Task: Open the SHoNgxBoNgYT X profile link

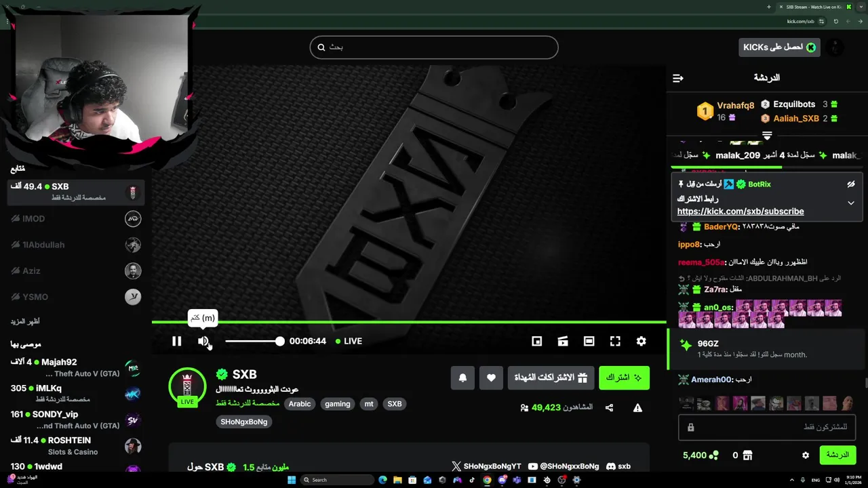Action: click(486, 466)
